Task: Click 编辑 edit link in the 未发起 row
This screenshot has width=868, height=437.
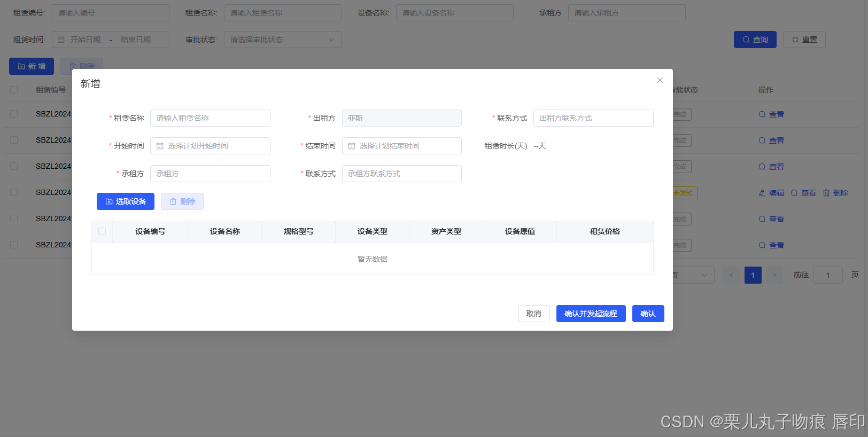Action: click(771, 193)
